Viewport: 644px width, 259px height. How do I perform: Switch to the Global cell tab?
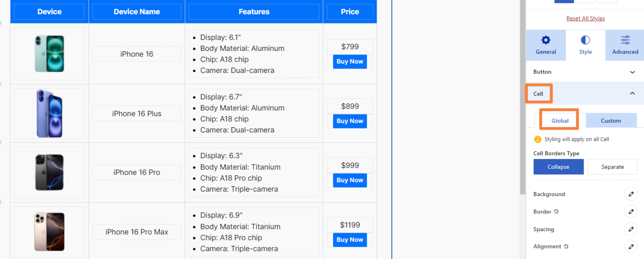(x=560, y=121)
